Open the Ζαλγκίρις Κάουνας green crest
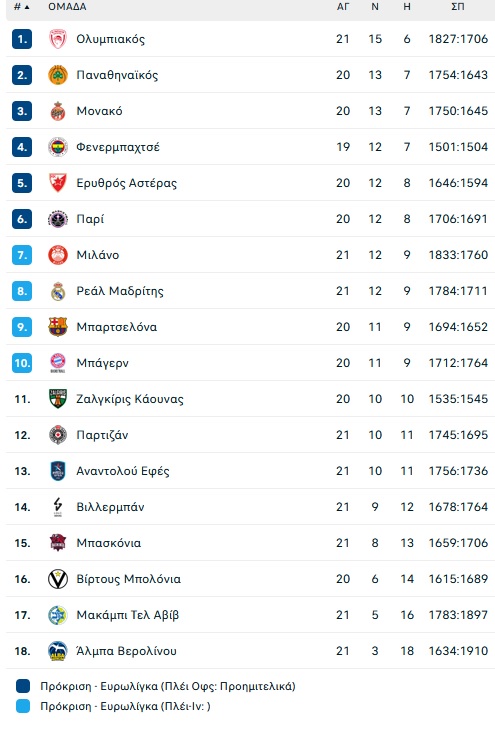Image resolution: width=495 pixels, height=729 pixels. tap(58, 399)
